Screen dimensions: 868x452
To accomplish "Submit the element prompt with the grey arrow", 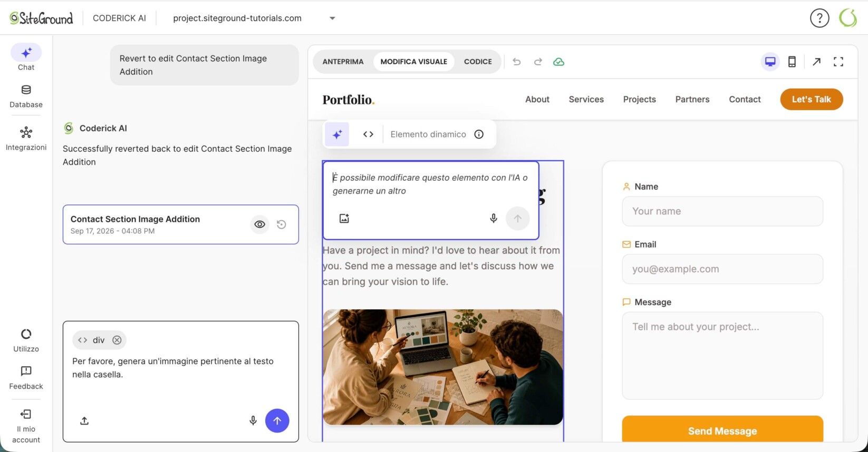I will (x=518, y=218).
